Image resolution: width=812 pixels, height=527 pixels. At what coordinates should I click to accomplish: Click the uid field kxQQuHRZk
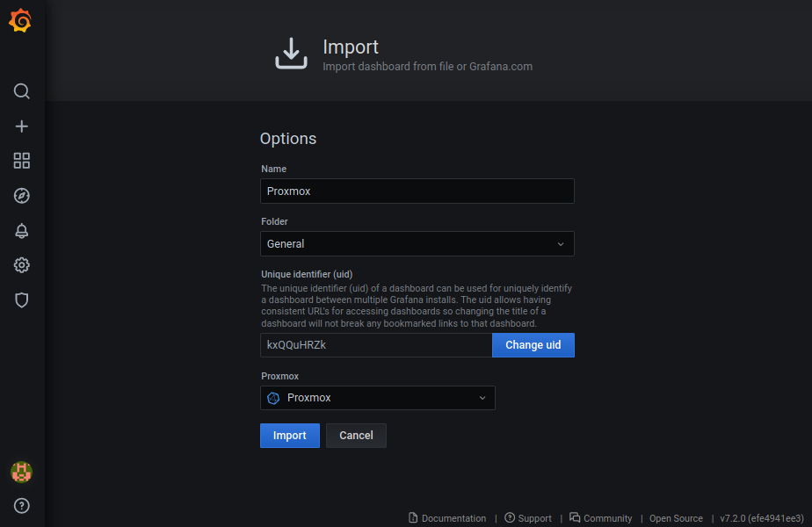376,345
